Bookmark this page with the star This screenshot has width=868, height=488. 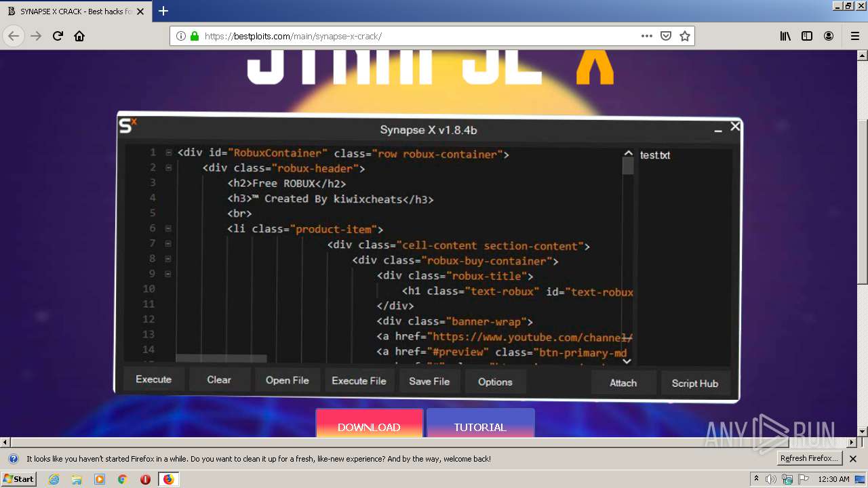pos(685,36)
